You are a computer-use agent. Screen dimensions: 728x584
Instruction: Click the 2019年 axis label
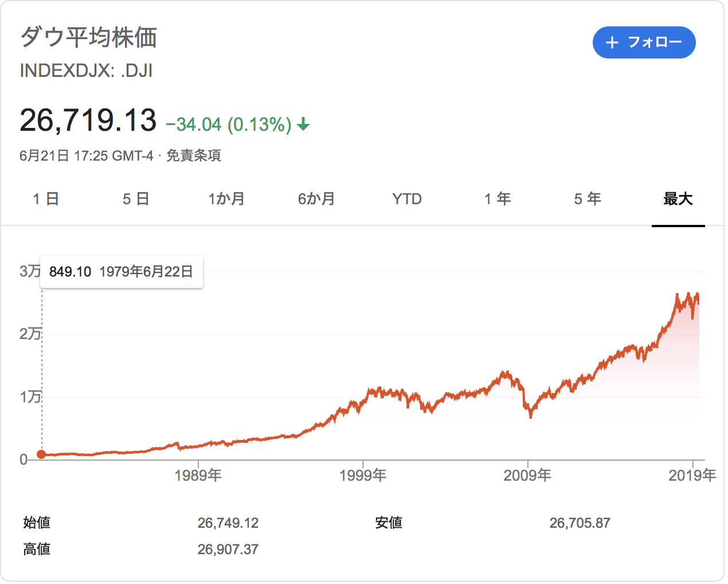pos(692,475)
